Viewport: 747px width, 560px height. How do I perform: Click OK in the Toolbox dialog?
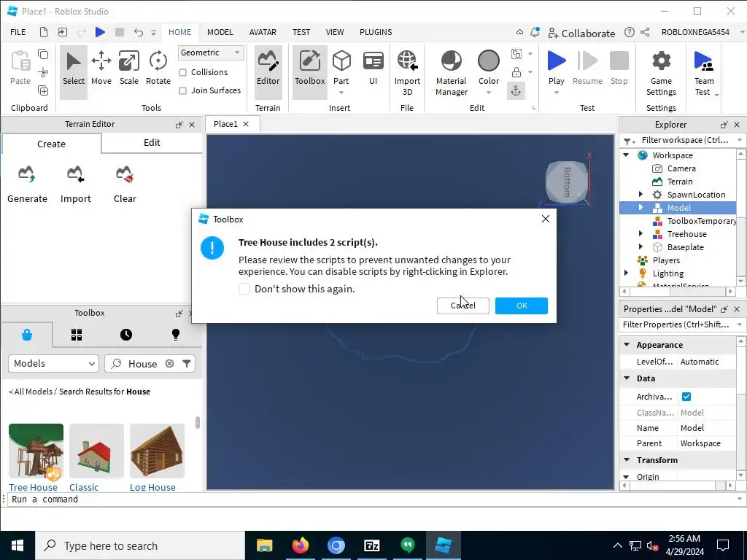pyautogui.click(x=522, y=306)
